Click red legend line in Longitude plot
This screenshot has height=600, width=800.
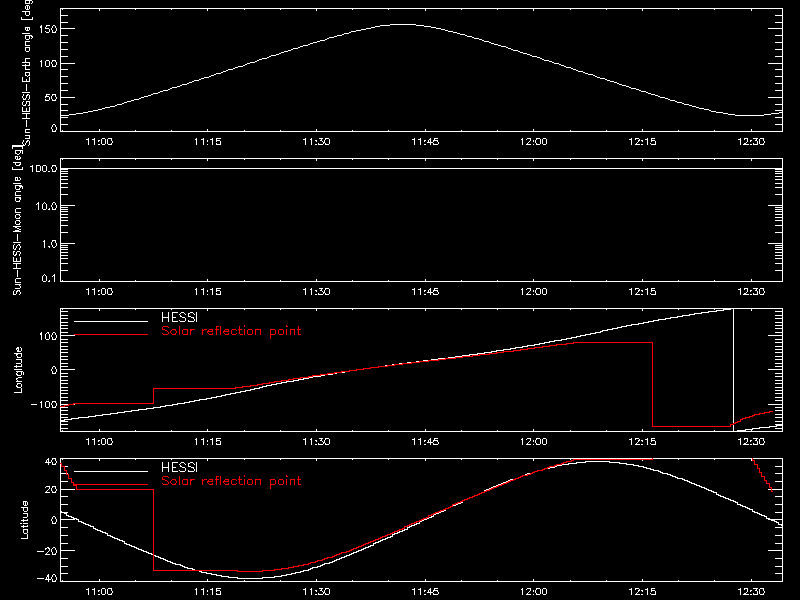111,335
